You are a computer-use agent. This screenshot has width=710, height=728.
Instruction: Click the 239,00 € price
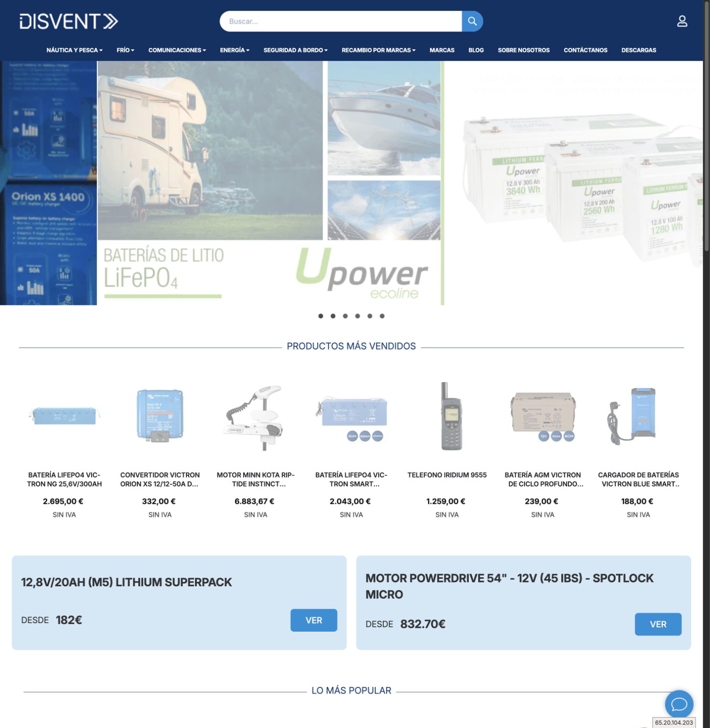point(541,501)
